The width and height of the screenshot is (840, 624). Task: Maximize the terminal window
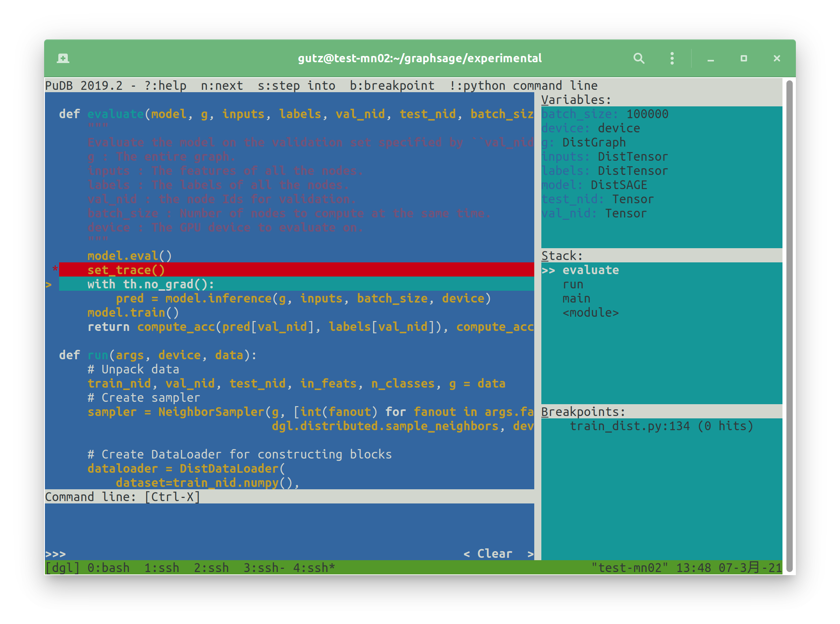[x=744, y=58]
